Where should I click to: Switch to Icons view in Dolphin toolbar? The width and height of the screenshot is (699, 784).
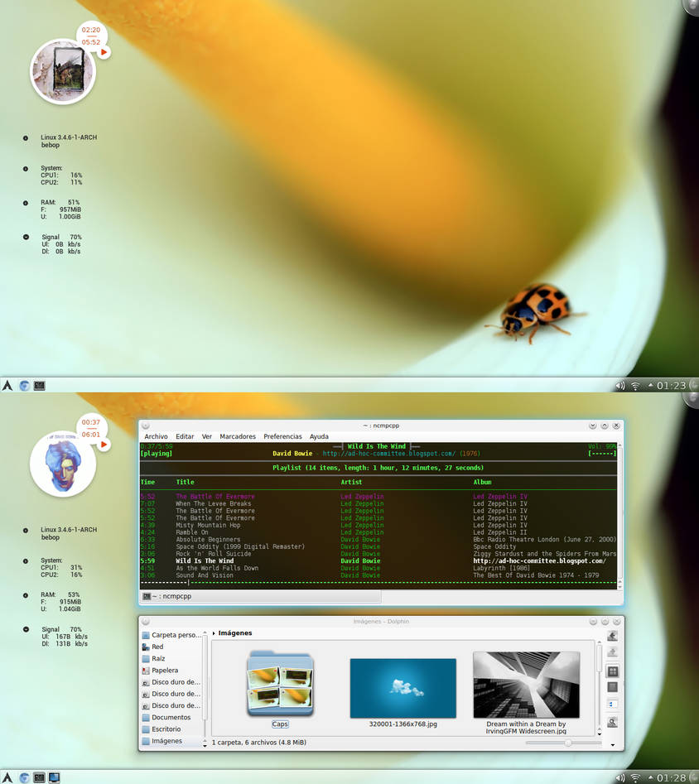[x=613, y=672]
